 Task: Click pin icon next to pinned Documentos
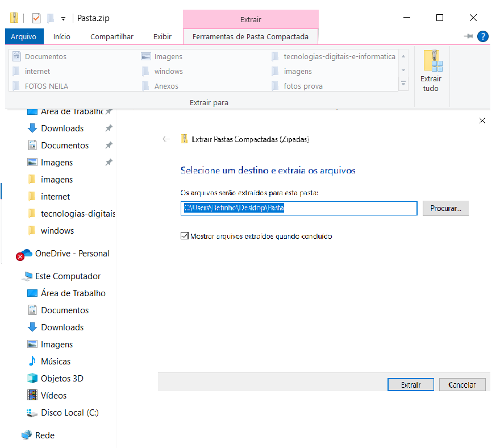click(109, 146)
